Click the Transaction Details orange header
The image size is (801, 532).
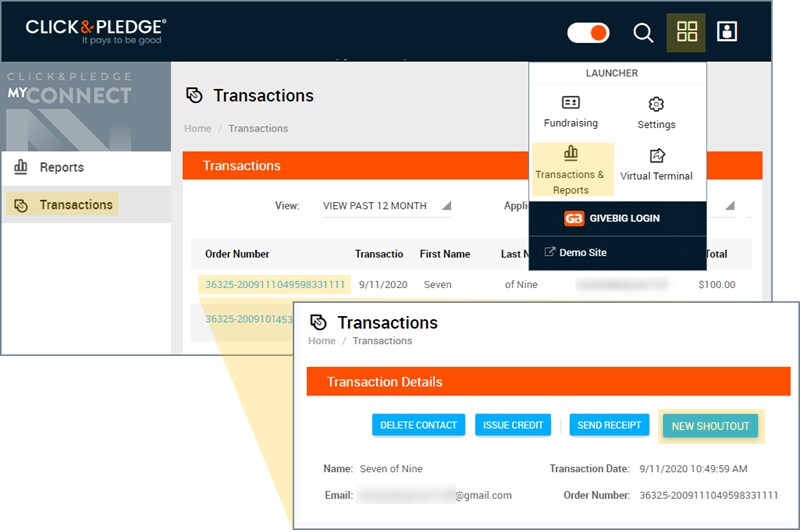click(549, 381)
